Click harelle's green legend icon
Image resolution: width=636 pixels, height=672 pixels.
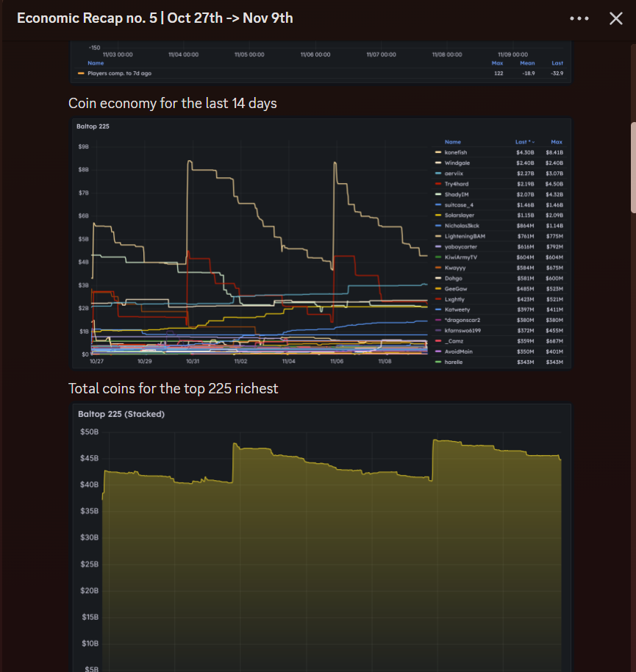(439, 362)
